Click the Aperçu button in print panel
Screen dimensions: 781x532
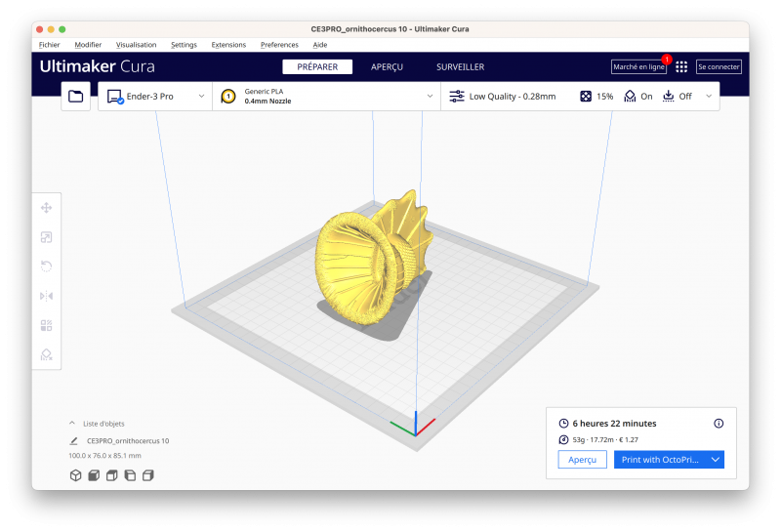tap(582, 459)
